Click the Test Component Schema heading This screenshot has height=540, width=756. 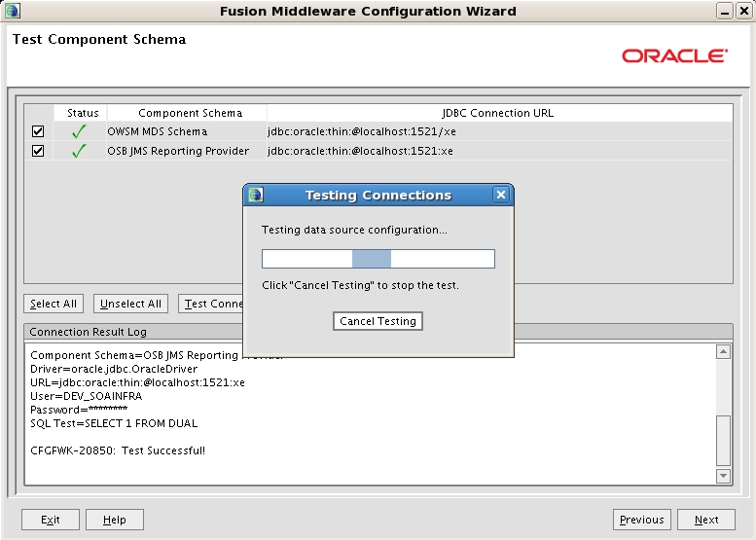[x=99, y=39]
